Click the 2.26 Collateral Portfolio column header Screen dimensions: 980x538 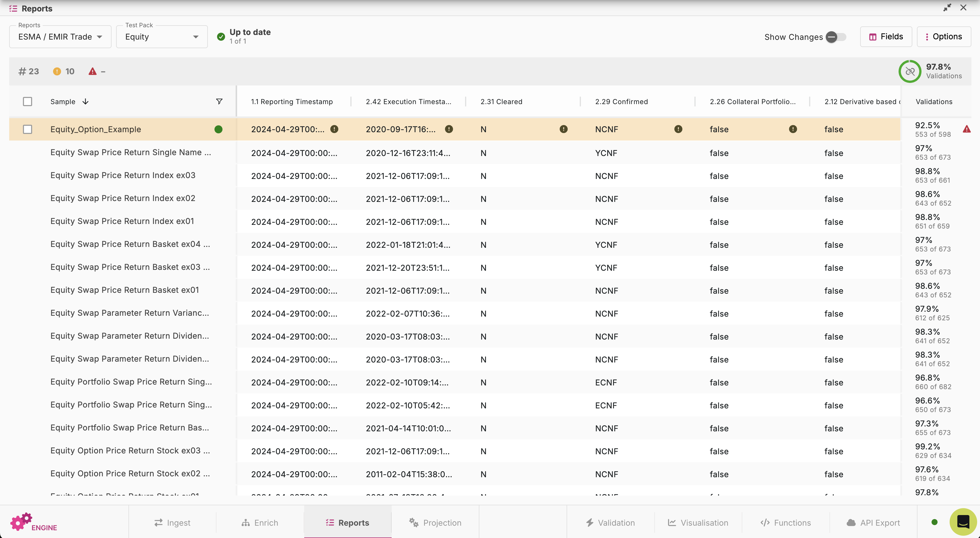click(753, 102)
